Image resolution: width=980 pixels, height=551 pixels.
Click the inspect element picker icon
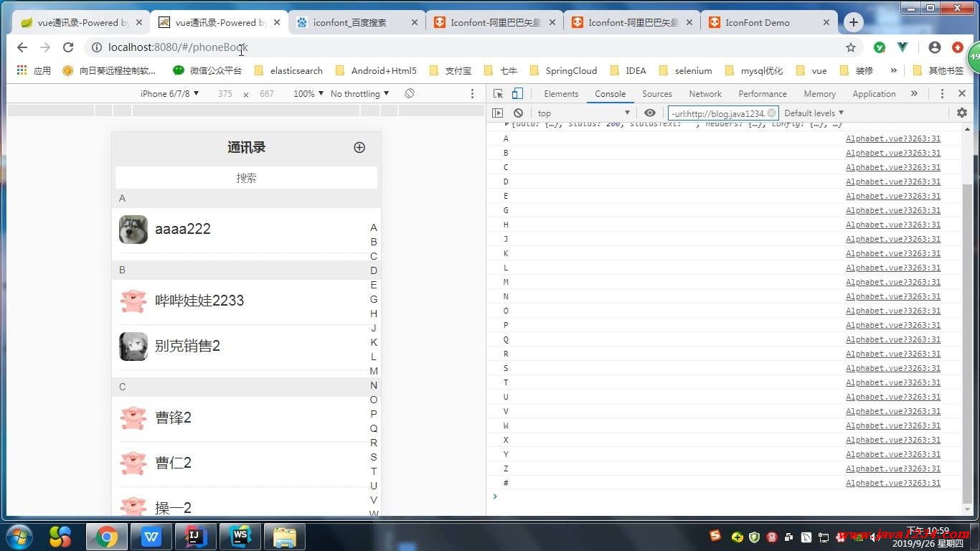coord(499,93)
